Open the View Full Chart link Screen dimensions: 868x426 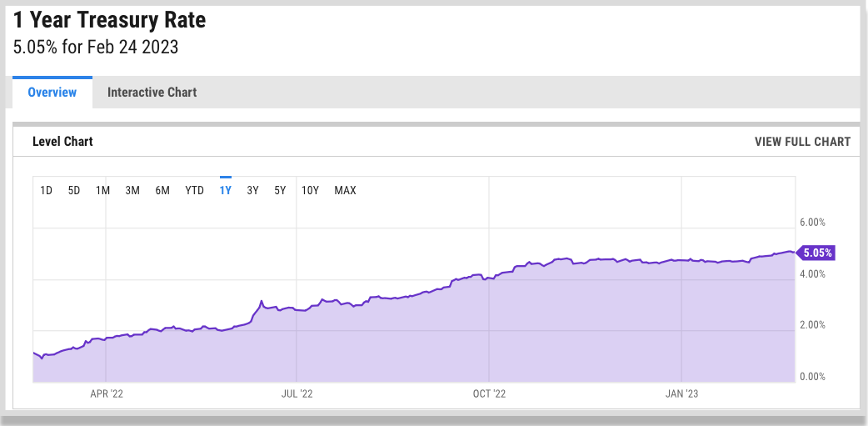(x=802, y=141)
